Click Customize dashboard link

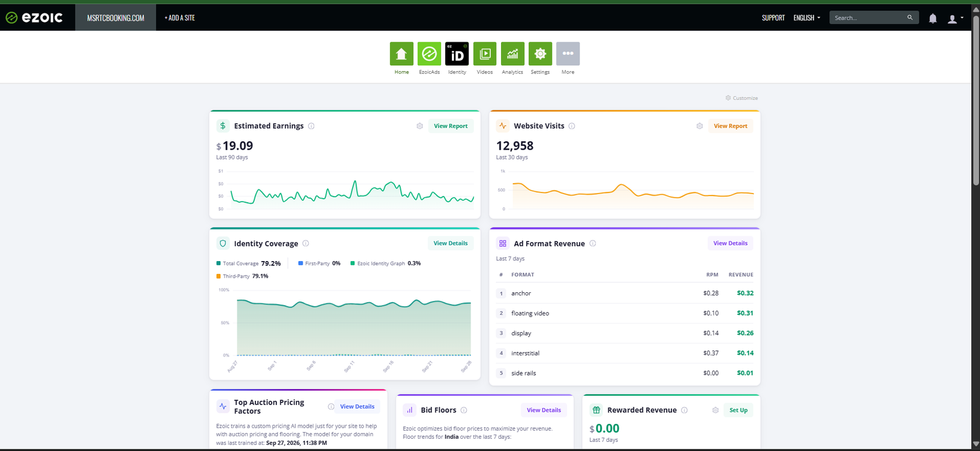(742, 98)
